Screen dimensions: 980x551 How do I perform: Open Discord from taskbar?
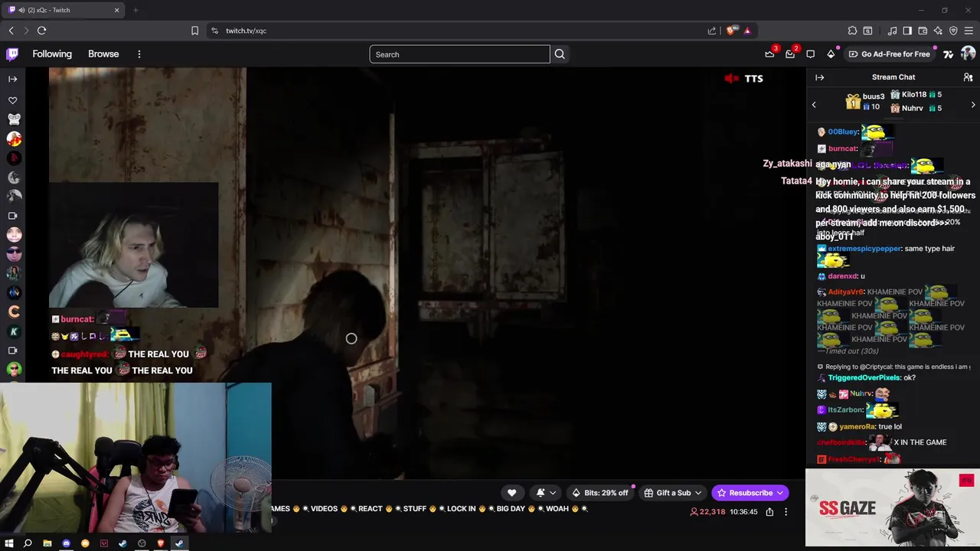pos(66,543)
